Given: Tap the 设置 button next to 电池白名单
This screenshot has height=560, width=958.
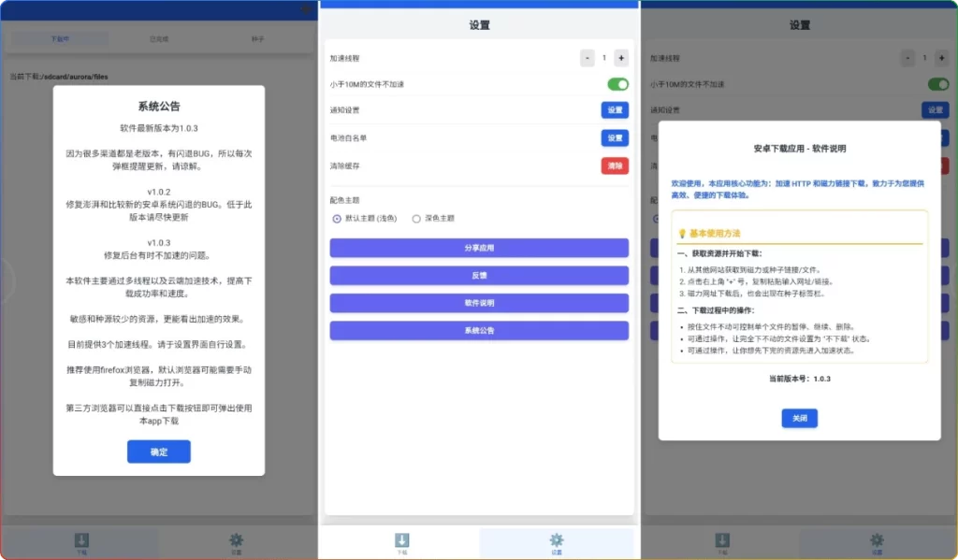Looking at the screenshot, I should pyautogui.click(x=615, y=137).
